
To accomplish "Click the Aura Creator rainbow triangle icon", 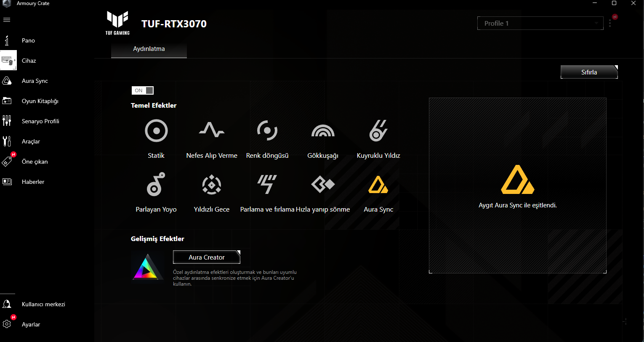I will (147, 267).
